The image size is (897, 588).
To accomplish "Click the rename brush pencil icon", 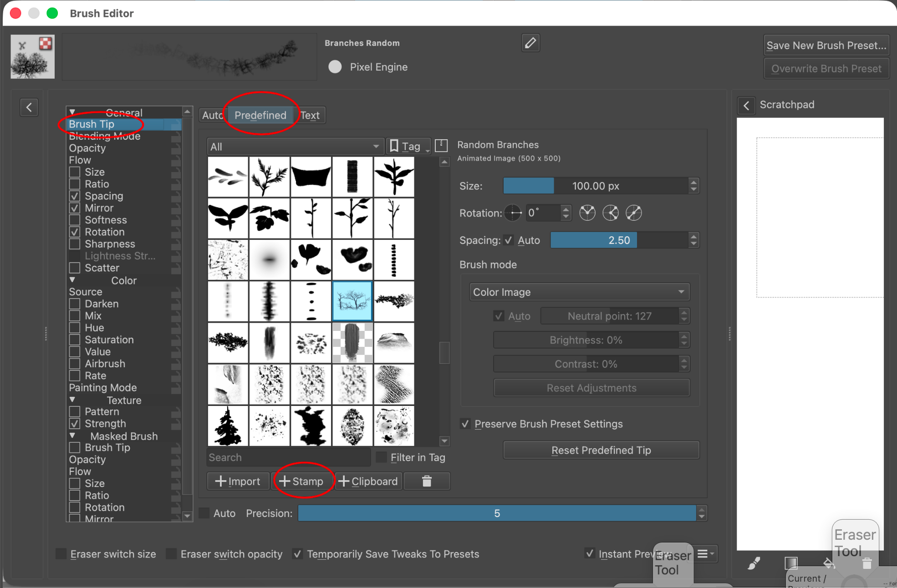I will (530, 43).
